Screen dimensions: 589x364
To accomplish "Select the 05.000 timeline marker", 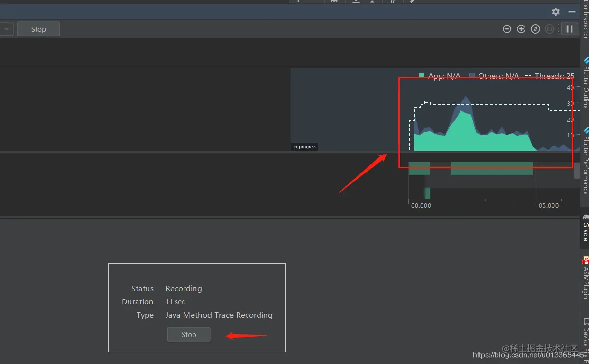I will [x=549, y=206].
